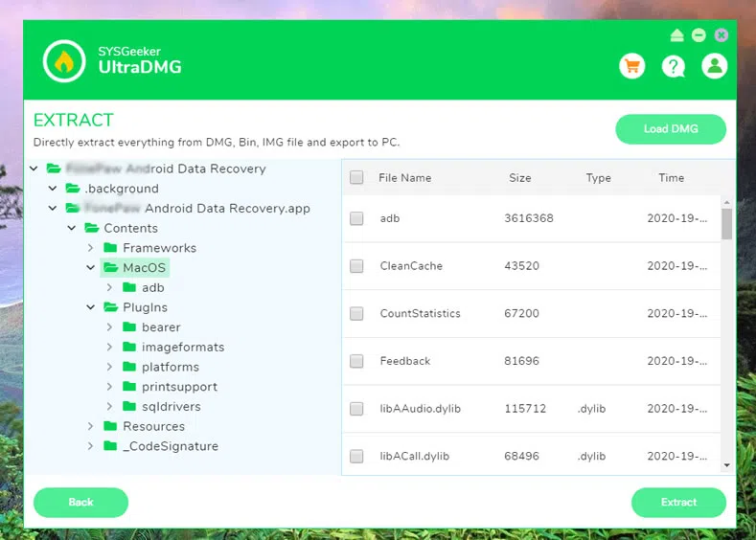Click the shopping cart purchase icon
The image size is (756, 540).
(631, 66)
